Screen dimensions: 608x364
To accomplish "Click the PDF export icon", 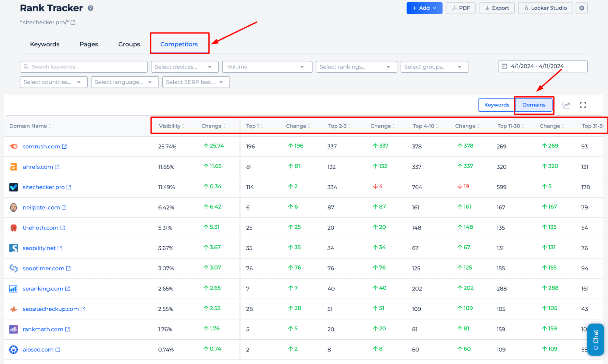I will [x=460, y=7].
